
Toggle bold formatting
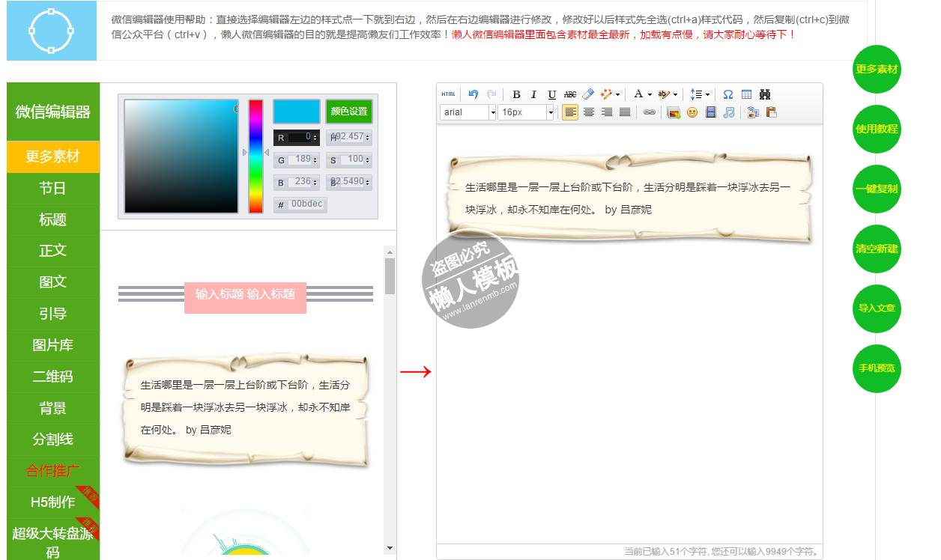tap(516, 94)
